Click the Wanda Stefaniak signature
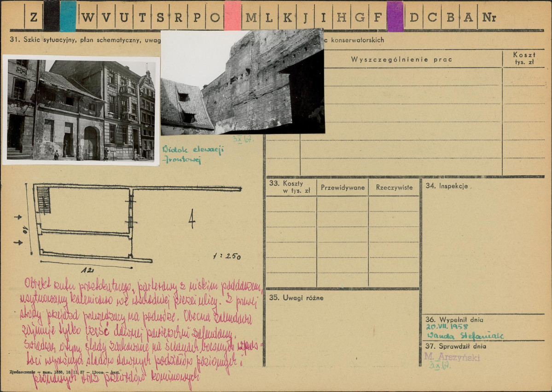The height and width of the screenshot is (392, 552). [465, 336]
